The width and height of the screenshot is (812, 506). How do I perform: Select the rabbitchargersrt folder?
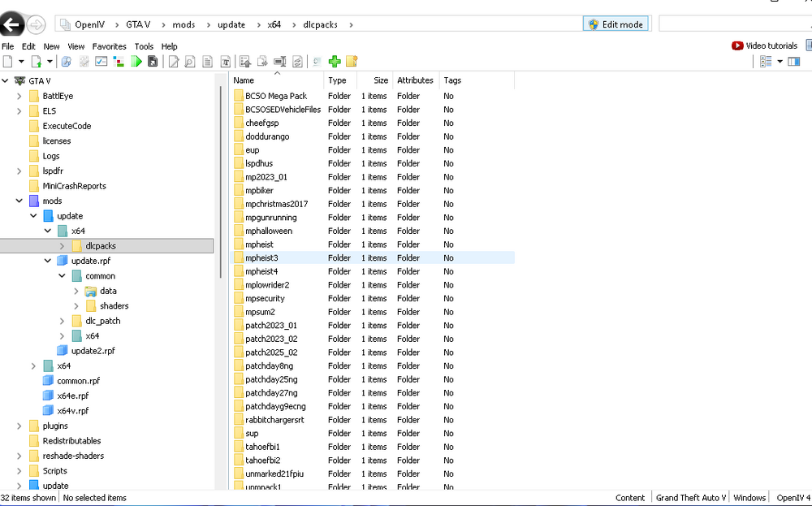pos(274,420)
